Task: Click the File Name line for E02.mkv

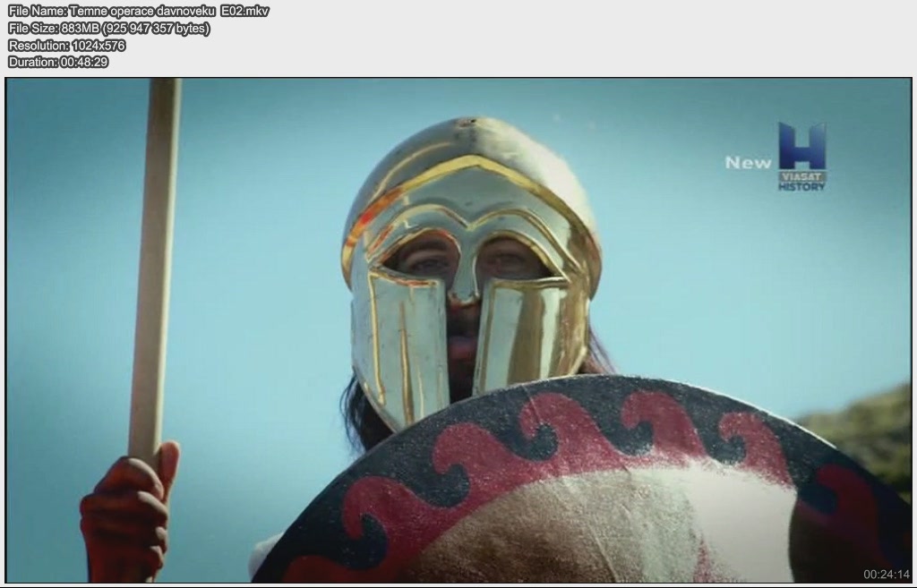Action: (138, 11)
